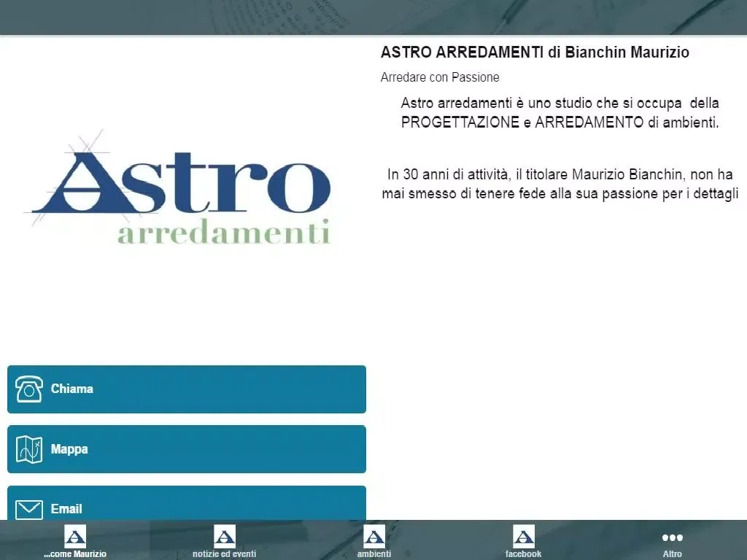747x560 pixels.
Task: Open the 'ambienti' tab
Action: [x=374, y=540]
